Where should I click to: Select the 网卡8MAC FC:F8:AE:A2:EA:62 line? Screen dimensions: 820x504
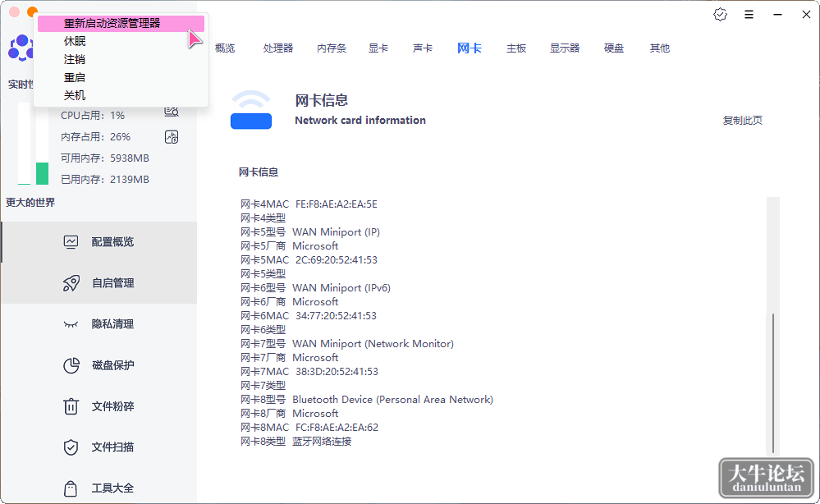click(309, 428)
